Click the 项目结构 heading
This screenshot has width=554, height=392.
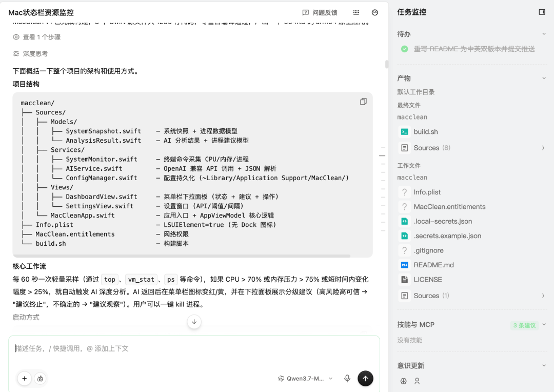pos(26,84)
